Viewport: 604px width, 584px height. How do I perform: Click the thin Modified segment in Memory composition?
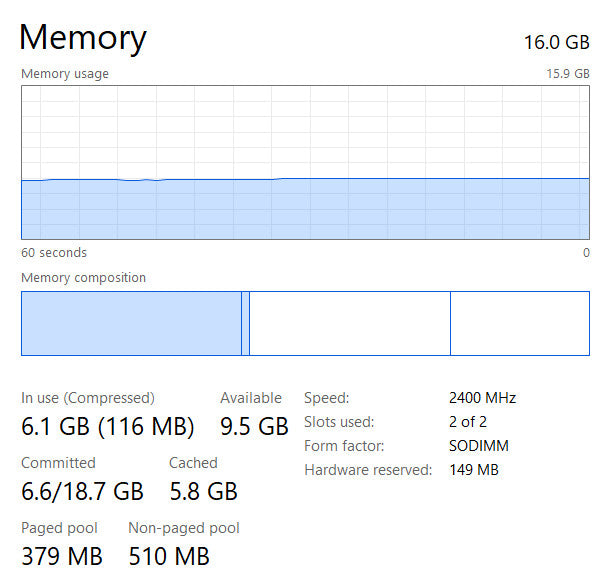coord(245,323)
